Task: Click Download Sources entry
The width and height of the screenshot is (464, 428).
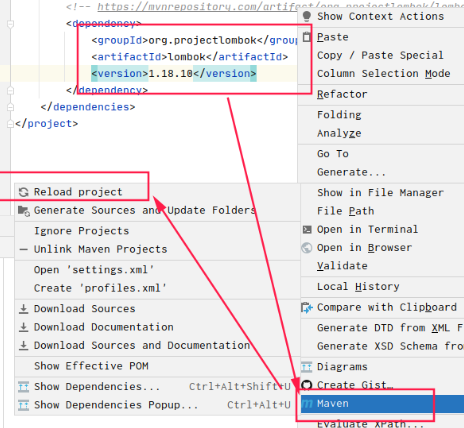Action: pos(157,309)
